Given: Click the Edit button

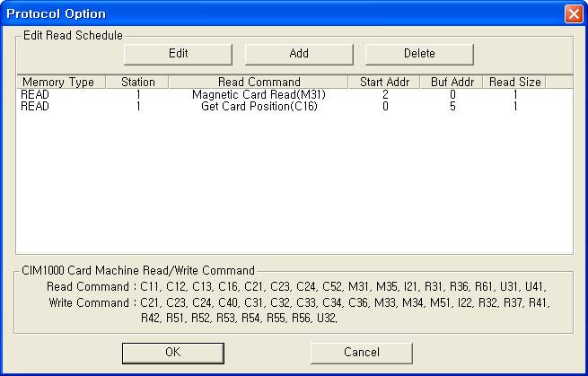Looking at the screenshot, I should click(x=179, y=54).
